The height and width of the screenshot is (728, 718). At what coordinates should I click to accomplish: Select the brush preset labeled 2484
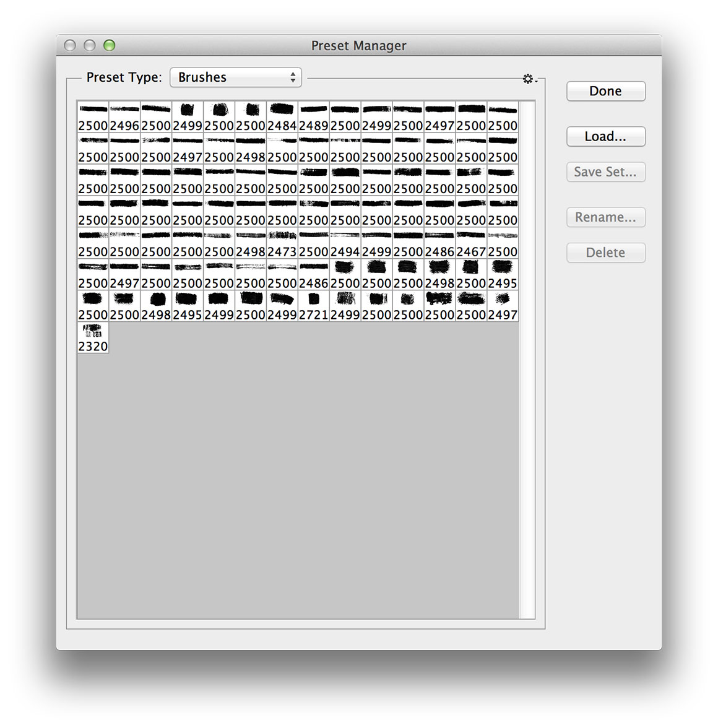point(282,118)
